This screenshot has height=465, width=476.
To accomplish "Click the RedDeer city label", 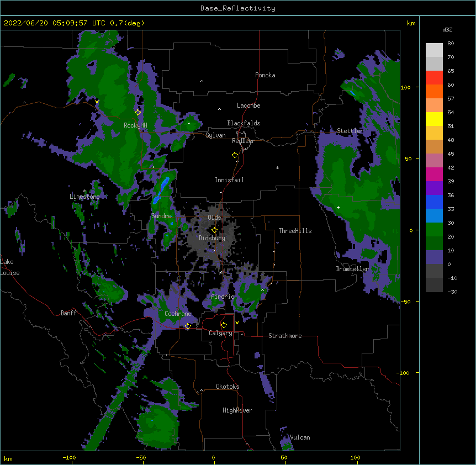I will 243,141.
